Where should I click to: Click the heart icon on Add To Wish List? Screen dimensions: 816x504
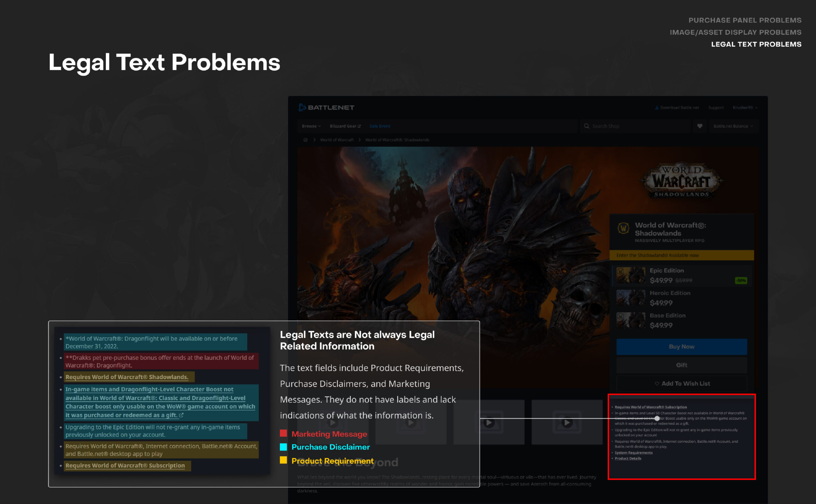pos(657,384)
